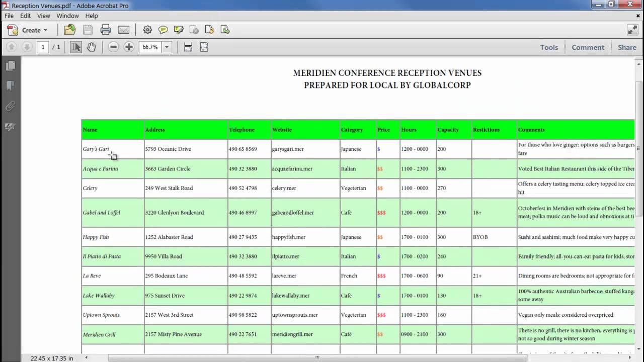Go to next page arrow
Image resolution: width=644 pixels, height=362 pixels.
point(27,47)
